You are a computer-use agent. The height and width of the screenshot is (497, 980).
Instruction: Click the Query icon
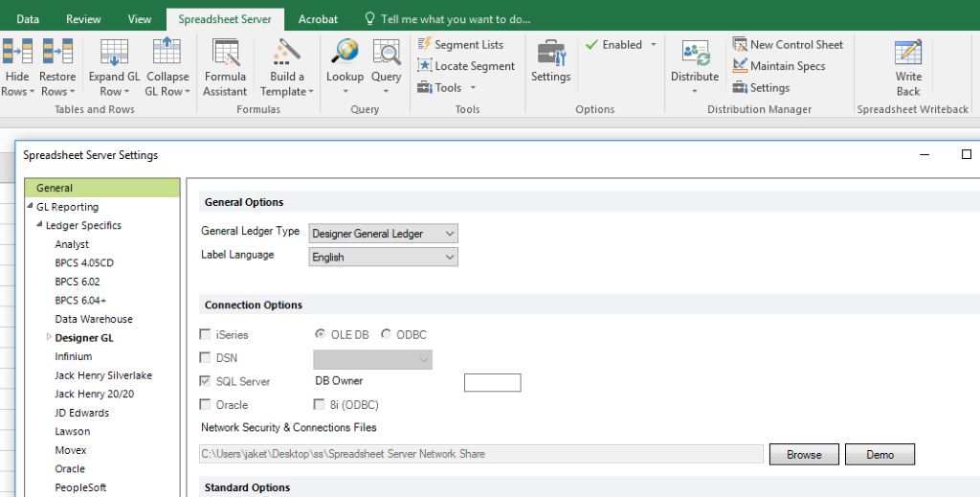tap(387, 52)
